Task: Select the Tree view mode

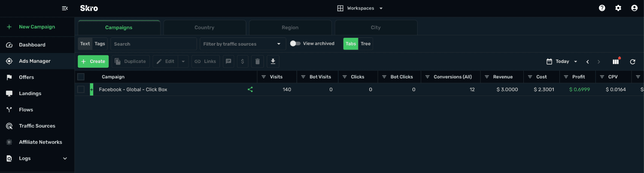Action: pyautogui.click(x=365, y=44)
